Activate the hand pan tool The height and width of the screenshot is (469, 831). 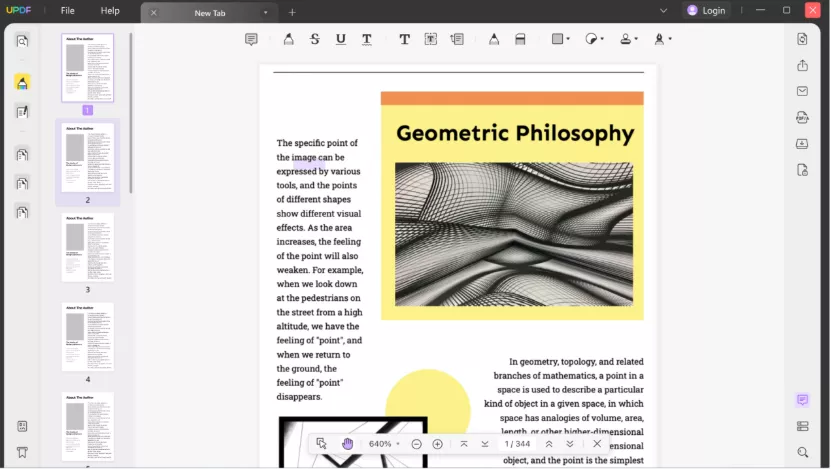(x=347, y=444)
